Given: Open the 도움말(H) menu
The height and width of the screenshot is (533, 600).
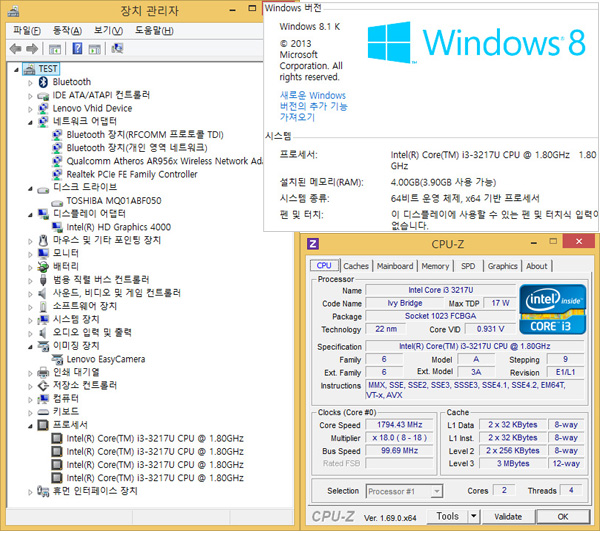Looking at the screenshot, I should pos(154,30).
